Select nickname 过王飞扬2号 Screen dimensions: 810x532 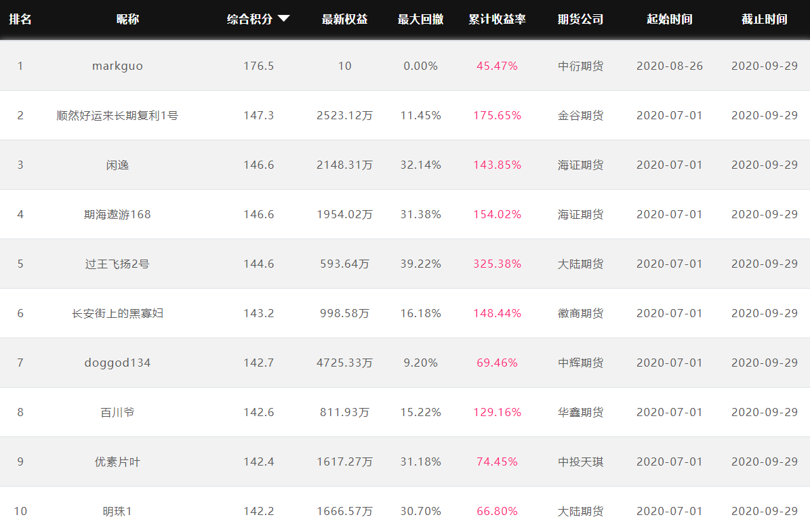coord(117,264)
